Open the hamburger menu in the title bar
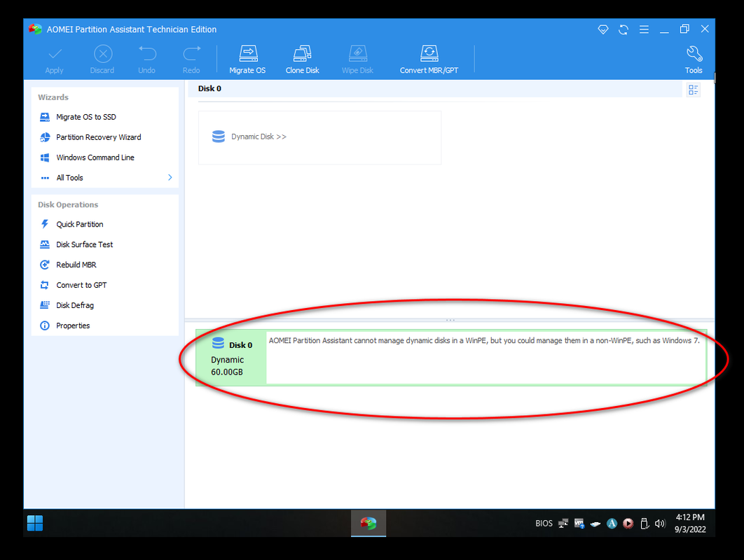 pos(644,29)
